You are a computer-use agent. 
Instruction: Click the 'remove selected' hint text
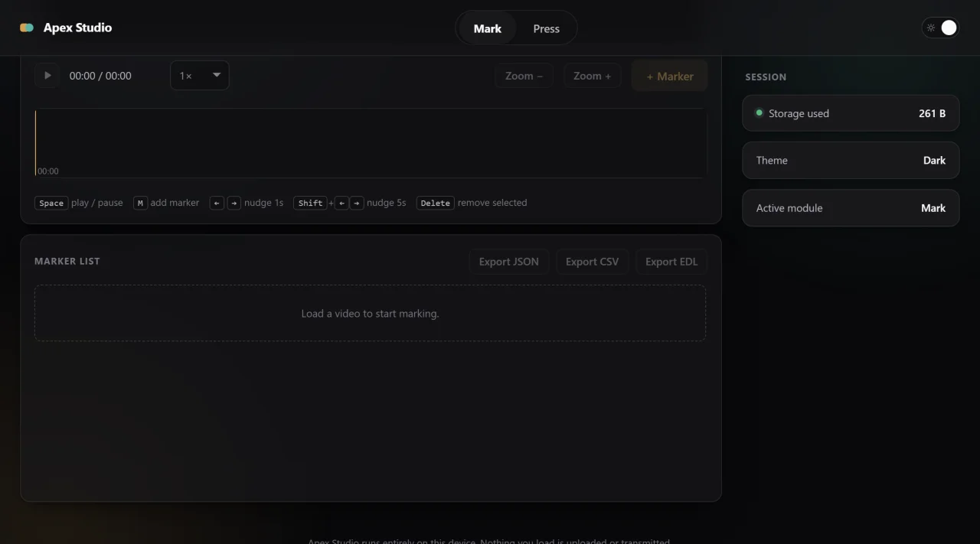coord(492,203)
